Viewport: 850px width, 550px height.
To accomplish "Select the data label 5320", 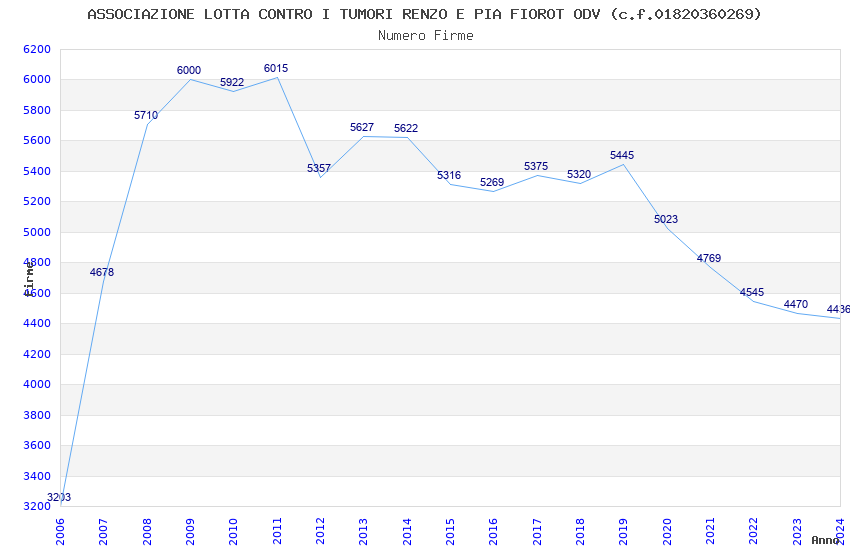I will click(x=579, y=174).
